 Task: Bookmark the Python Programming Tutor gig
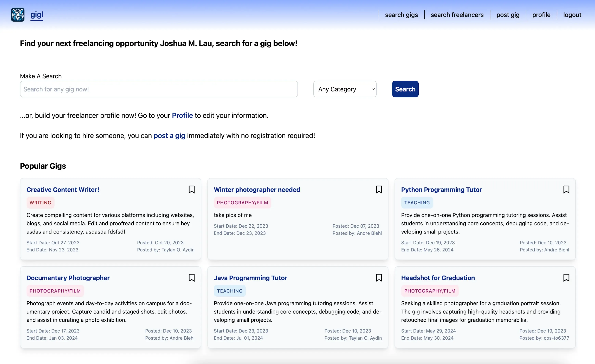[x=566, y=190]
